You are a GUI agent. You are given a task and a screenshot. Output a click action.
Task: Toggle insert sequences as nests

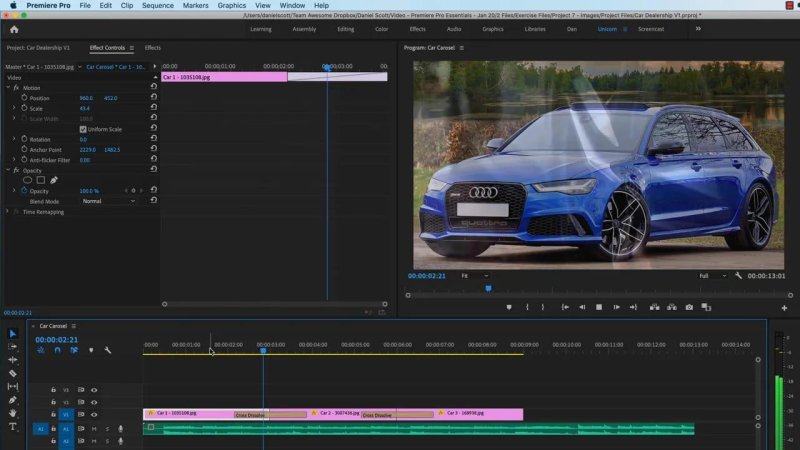41,351
